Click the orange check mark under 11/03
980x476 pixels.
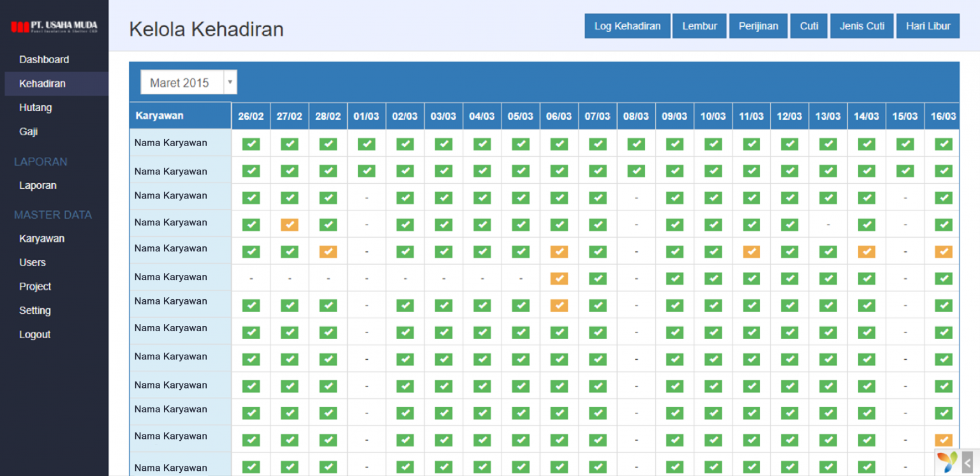point(751,251)
